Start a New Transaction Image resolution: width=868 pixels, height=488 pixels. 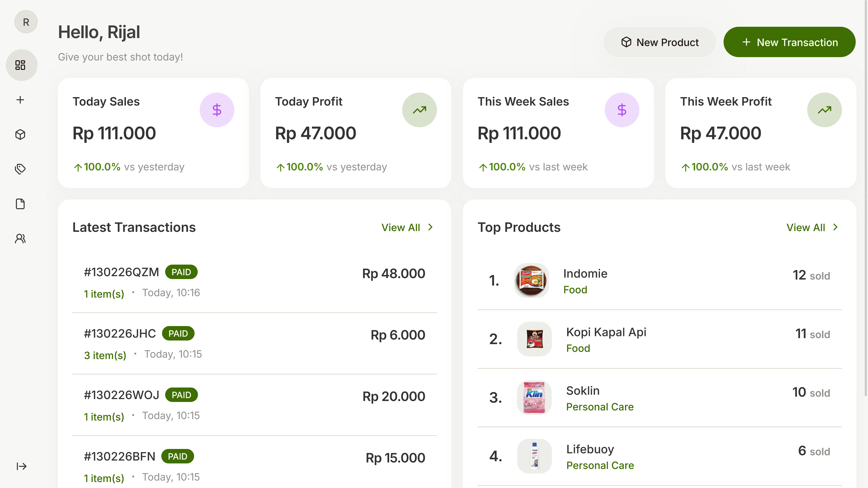coord(789,42)
